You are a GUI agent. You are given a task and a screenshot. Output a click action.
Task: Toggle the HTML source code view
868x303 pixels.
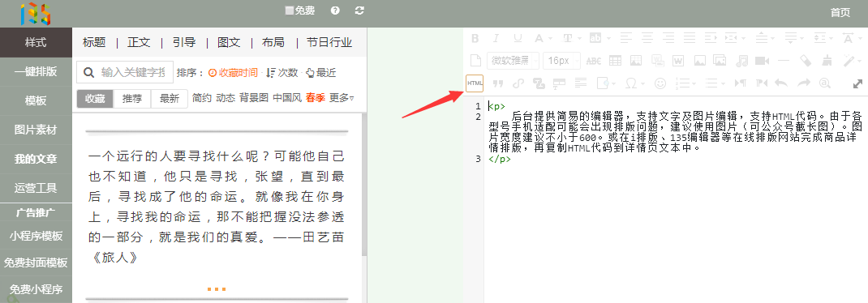click(475, 83)
